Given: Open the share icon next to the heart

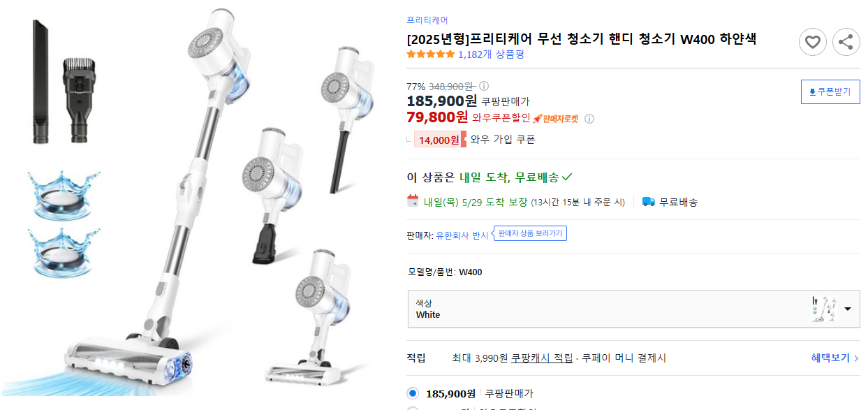Looking at the screenshot, I should [x=846, y=42].
